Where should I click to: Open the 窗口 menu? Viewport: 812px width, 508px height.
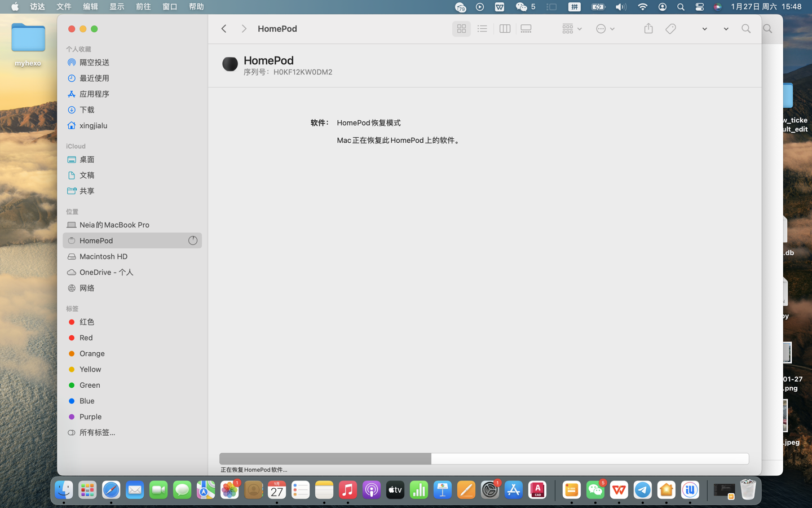(170, 7)
